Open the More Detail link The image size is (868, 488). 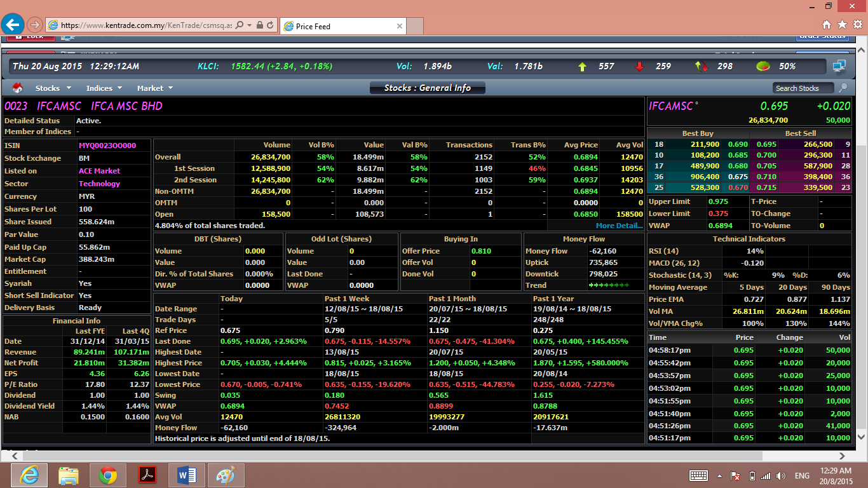[x=620, y=226]
